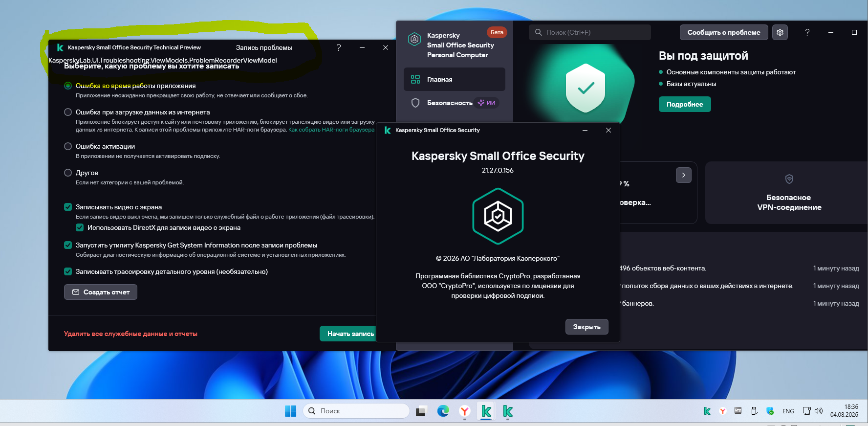Choose the "Другое" problem category

[x=68, y=173]
